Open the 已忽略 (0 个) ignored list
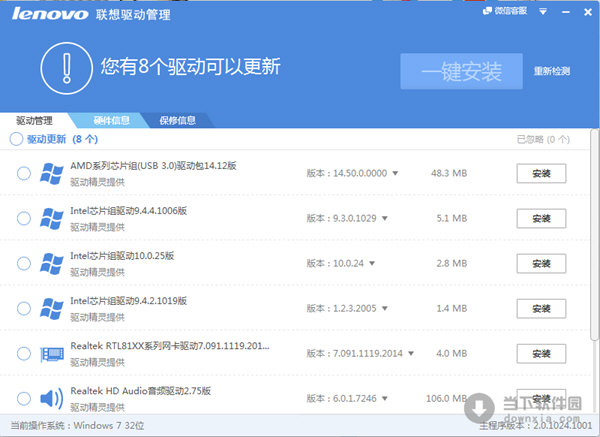 [543, 139]
